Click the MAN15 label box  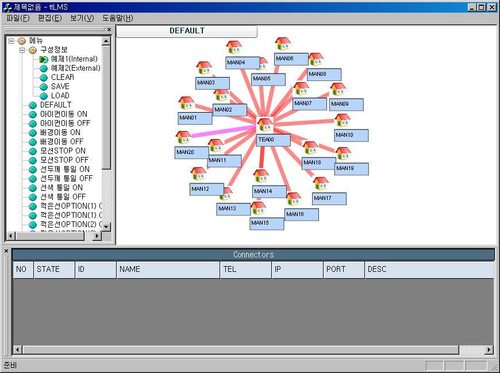(x=267, y=223)
